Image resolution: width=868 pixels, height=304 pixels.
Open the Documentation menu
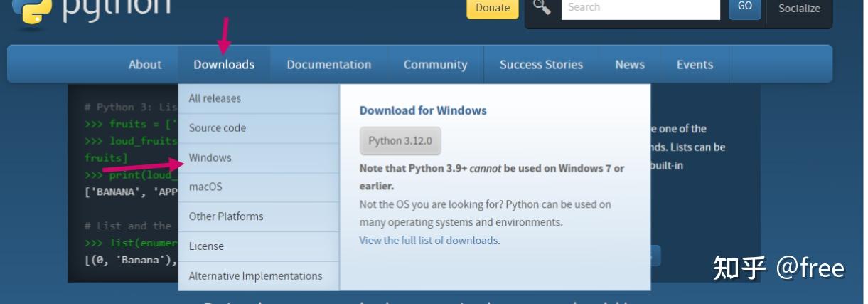(x=329, y=65)
